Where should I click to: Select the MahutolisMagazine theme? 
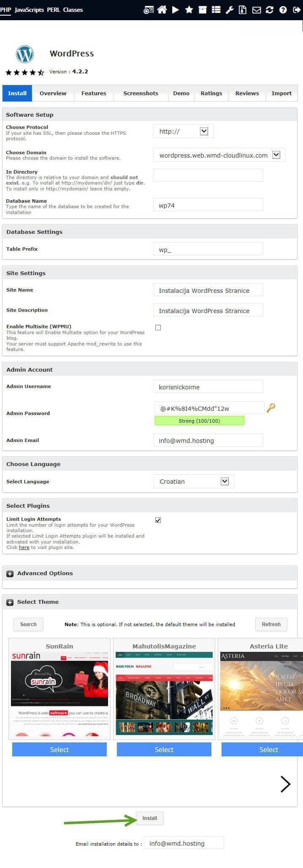pos(164,749)
